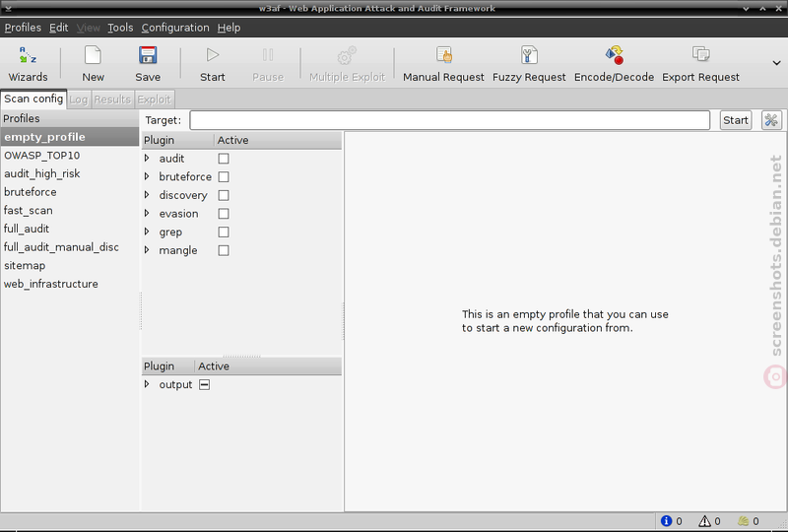The height and width of the screenshot is (532, 788).
Task: Enable the mangle plugins checkbox
Action: tap(224, 250)
